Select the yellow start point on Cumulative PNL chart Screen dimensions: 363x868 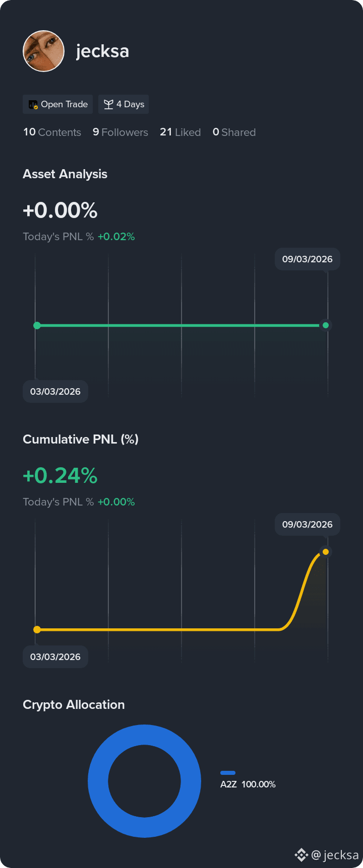tap(37, 629)
